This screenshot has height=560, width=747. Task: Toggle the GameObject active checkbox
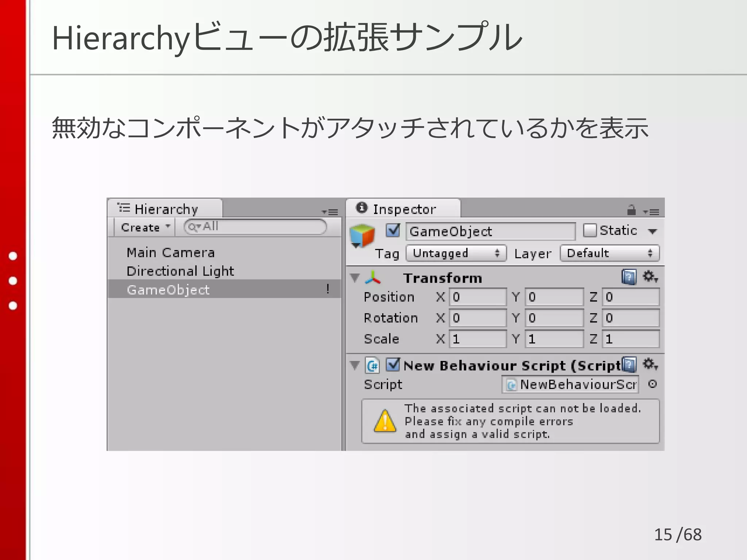(x=393, y=230)
